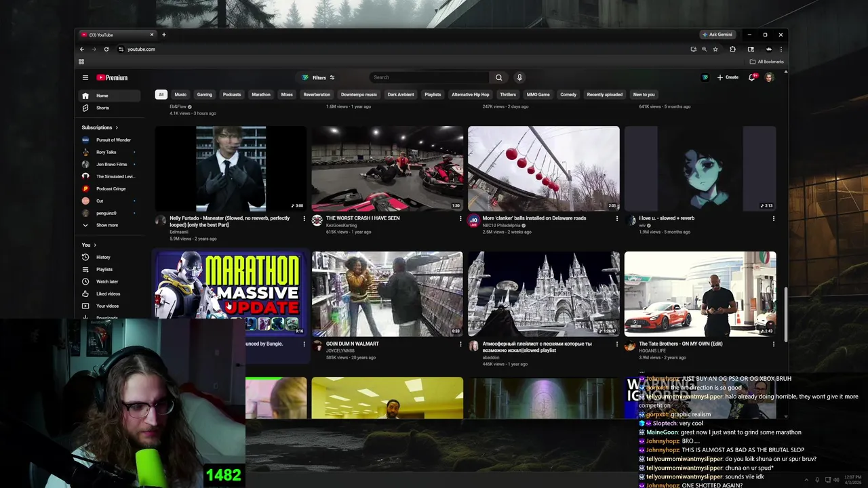The image size is (868, 488).
Task: Open the Reverberation filter chip
Action: click(317, 94)
